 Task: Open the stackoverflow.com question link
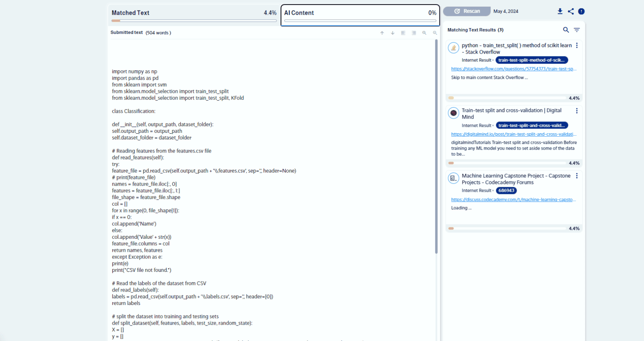[514, 69]
